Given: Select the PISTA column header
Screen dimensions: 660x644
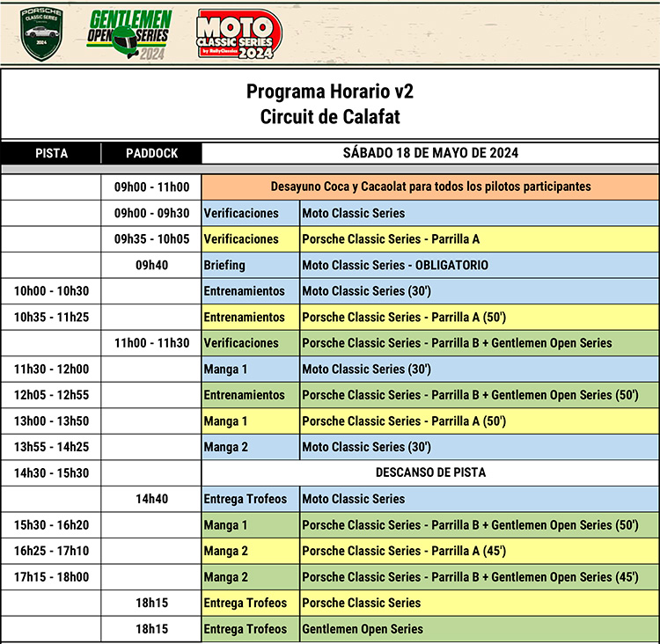Looking at the screenshot, I should click(x=51, y=153).
